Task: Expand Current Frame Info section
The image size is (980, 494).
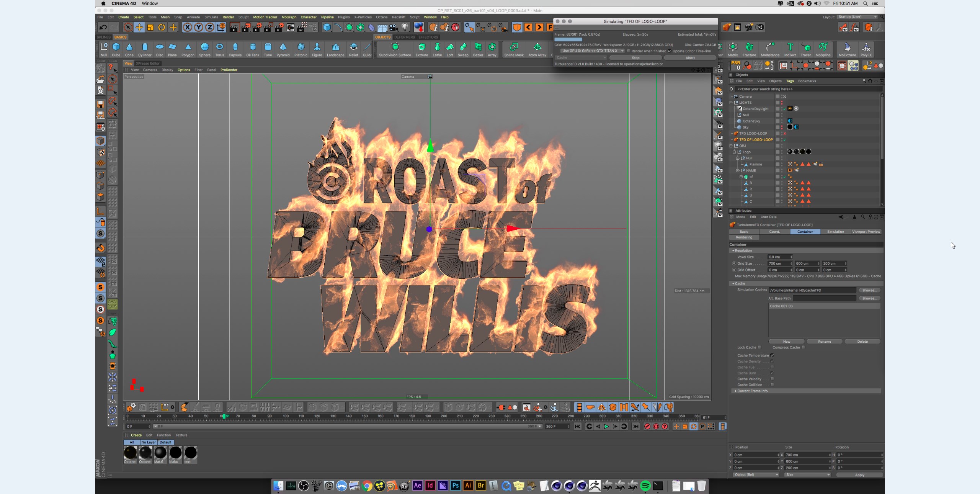Action: point(735,391)
